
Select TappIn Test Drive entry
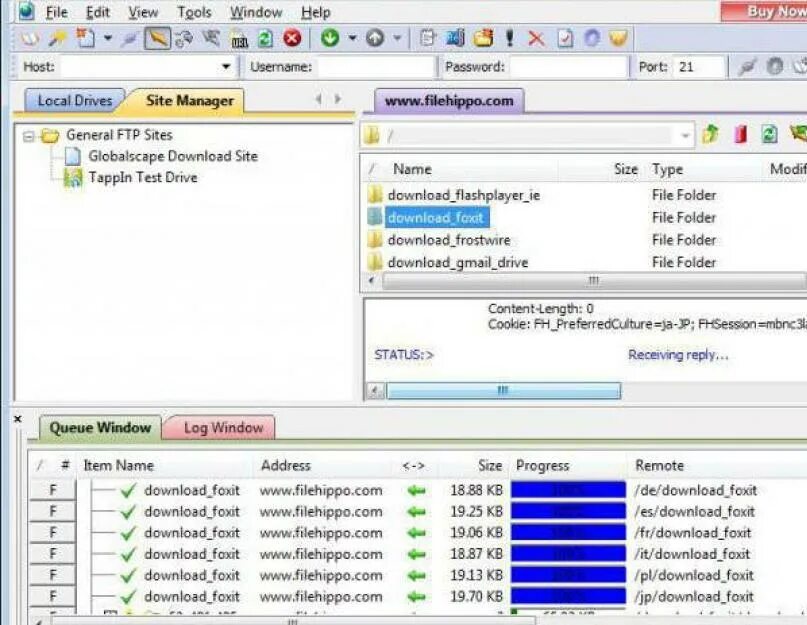point(143,178)
